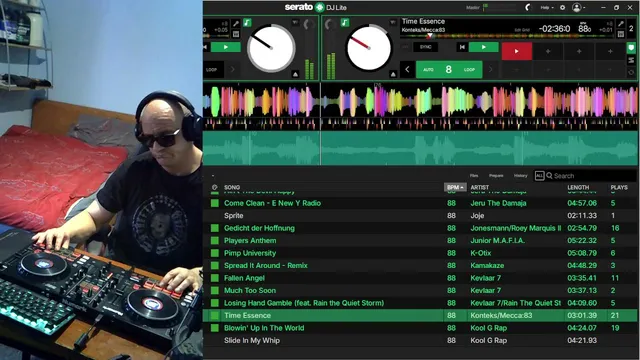Click the left deck gain knob
The width and height of the screenshot is (640, 360).
(308, 24)
